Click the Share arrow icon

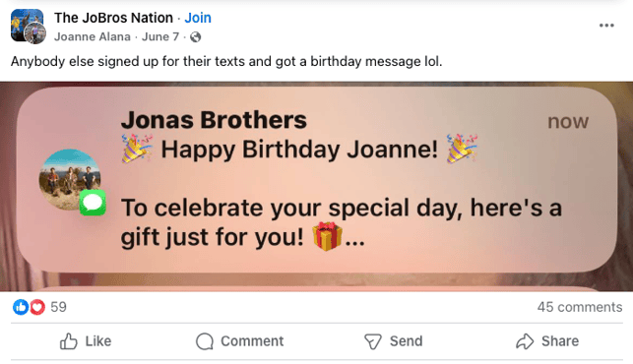[x=525, y=341]
